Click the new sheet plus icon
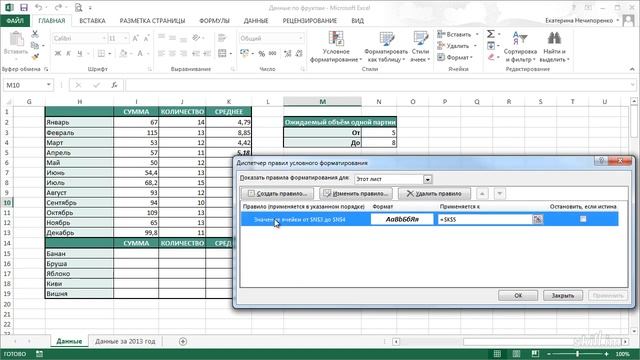The width and height of the screenshot is (640, 360). point(183,341)
